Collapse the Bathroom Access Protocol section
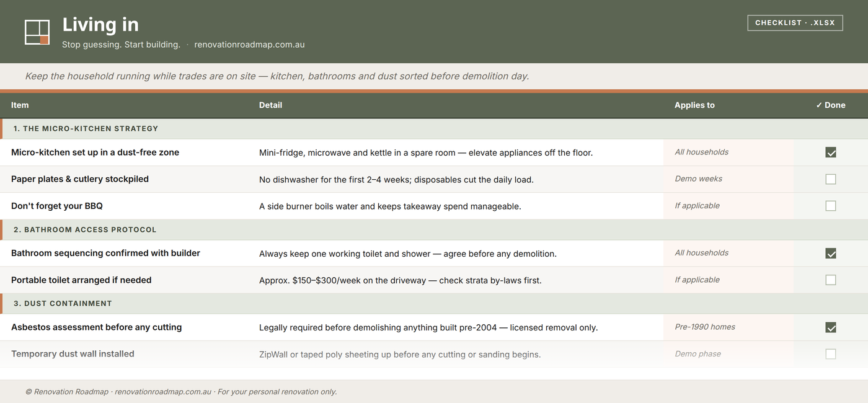Image resolution: width=868 pixels, height=403 pixels. 434,230
